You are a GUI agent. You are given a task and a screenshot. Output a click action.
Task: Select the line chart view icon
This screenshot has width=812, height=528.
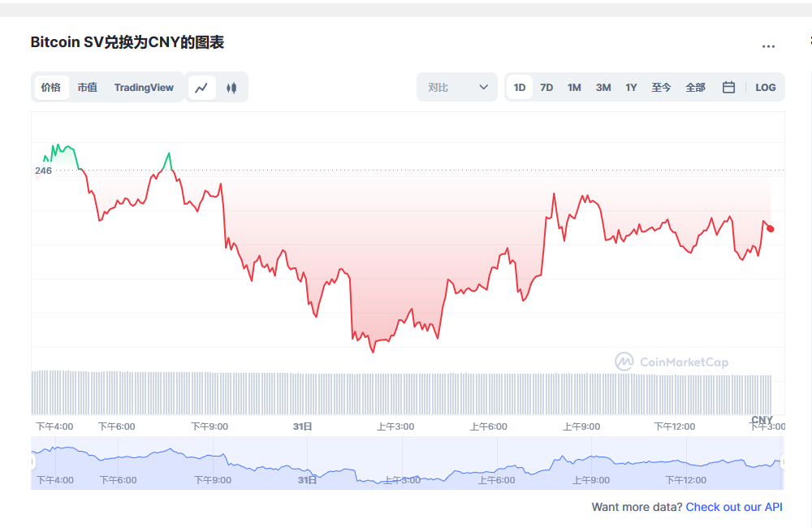201,87
